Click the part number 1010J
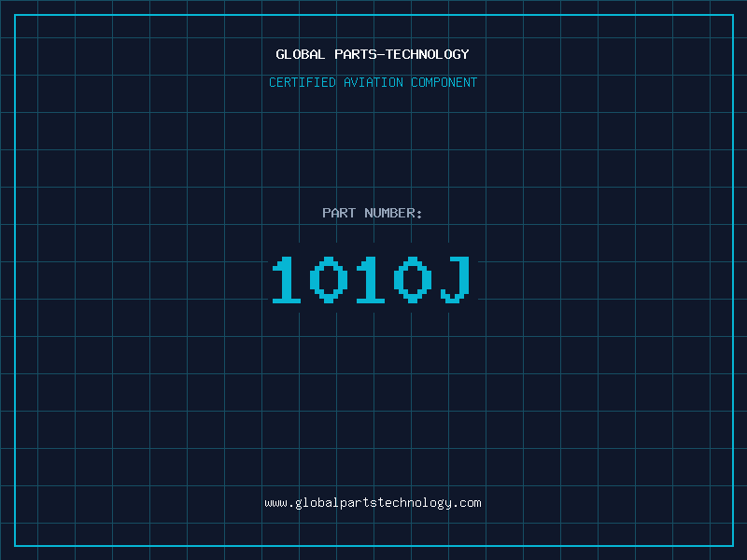This screenshot has width=747, height=560. [373, 281]
